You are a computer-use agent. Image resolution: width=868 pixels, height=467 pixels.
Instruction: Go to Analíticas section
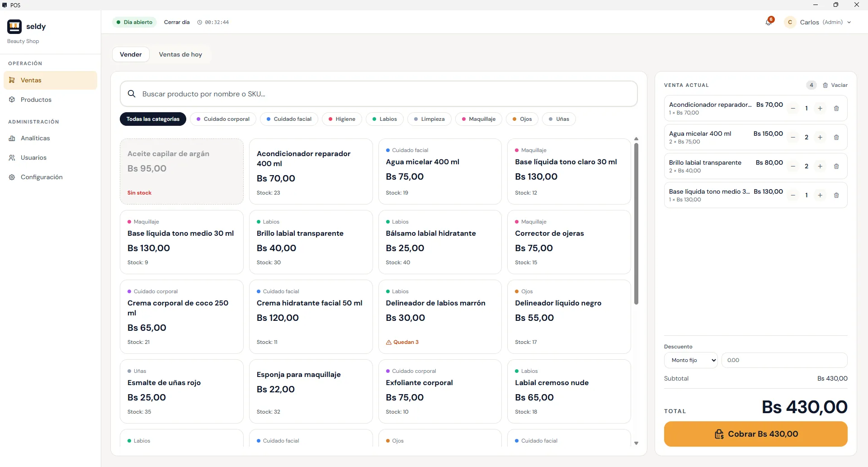point(51,138)
